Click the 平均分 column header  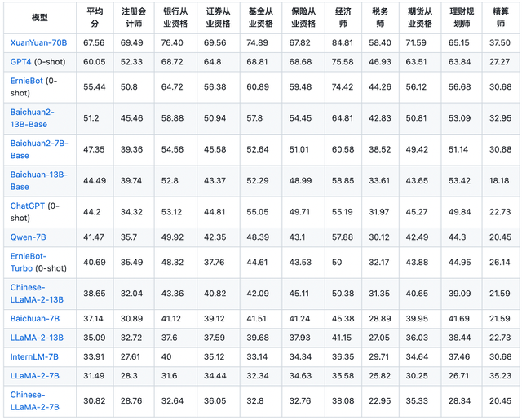(x=95, y=17)
